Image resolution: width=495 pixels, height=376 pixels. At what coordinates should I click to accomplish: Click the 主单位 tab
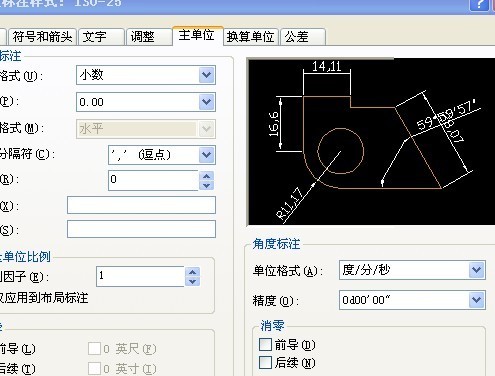pyautogui.click(x=197, y=35)
